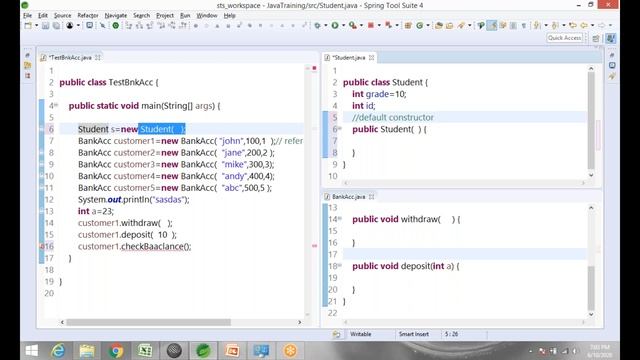The width and height of the screenshot is (640, 360).
Task: Switch to the BankAcc.java tab
Action: [x=348, y=197]
